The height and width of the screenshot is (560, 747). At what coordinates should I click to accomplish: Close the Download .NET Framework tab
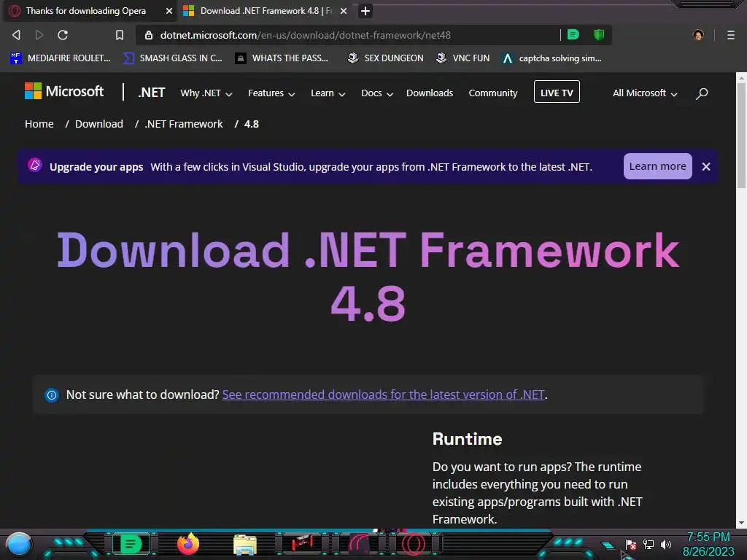coord(344,10)
